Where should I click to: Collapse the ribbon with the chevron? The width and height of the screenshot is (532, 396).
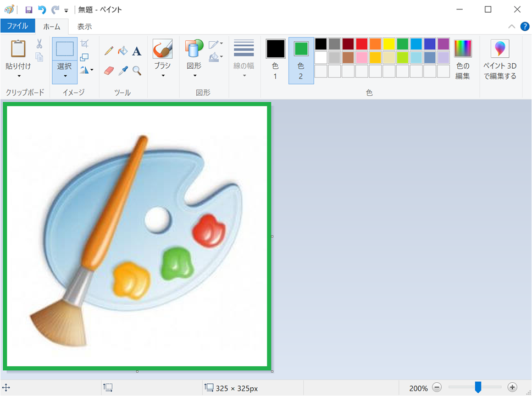(x=512, y=26)
